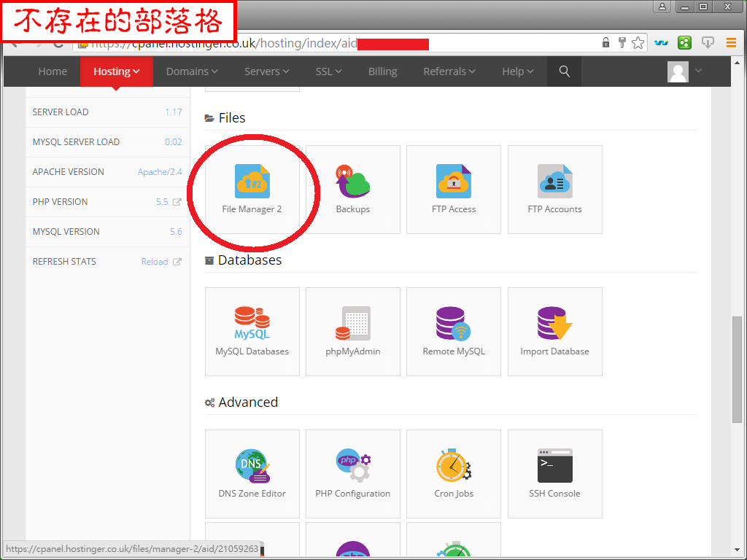Click the Advanced section heading
Image resolution: width=747 pixels, height=560 pixels.
[x=248, y=402]
